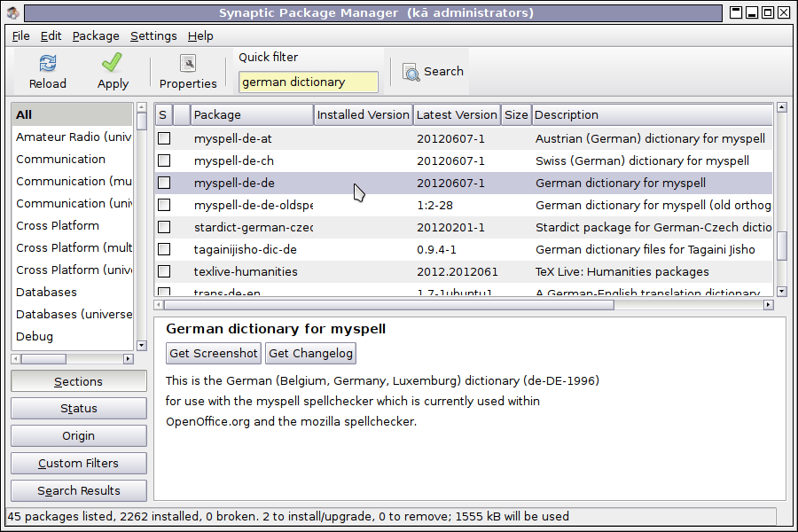Open the Package menu

[96, 36]
